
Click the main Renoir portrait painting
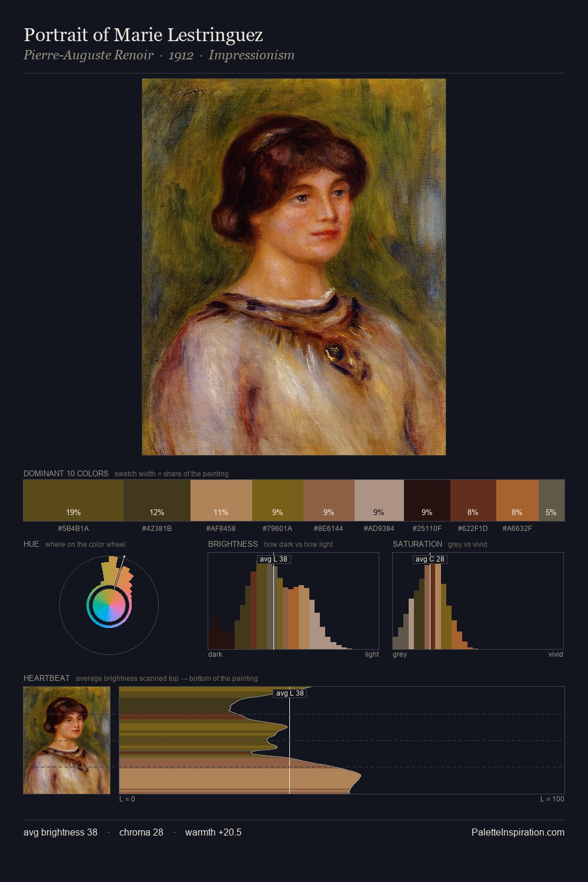tap(294, 267)
